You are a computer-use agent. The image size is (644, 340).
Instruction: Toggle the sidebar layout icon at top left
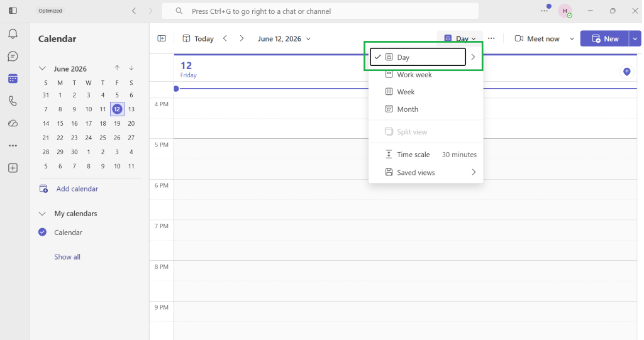point(13,11)
